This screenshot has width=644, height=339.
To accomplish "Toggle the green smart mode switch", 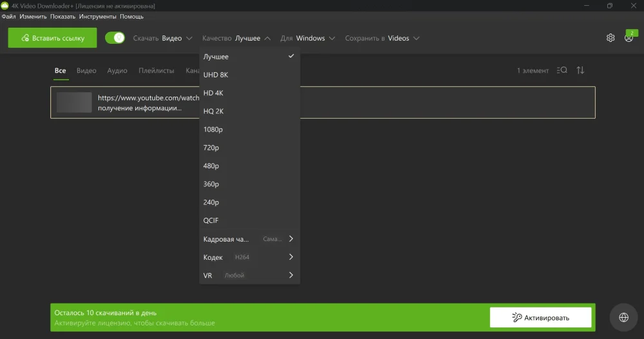I will pos(115,38).
